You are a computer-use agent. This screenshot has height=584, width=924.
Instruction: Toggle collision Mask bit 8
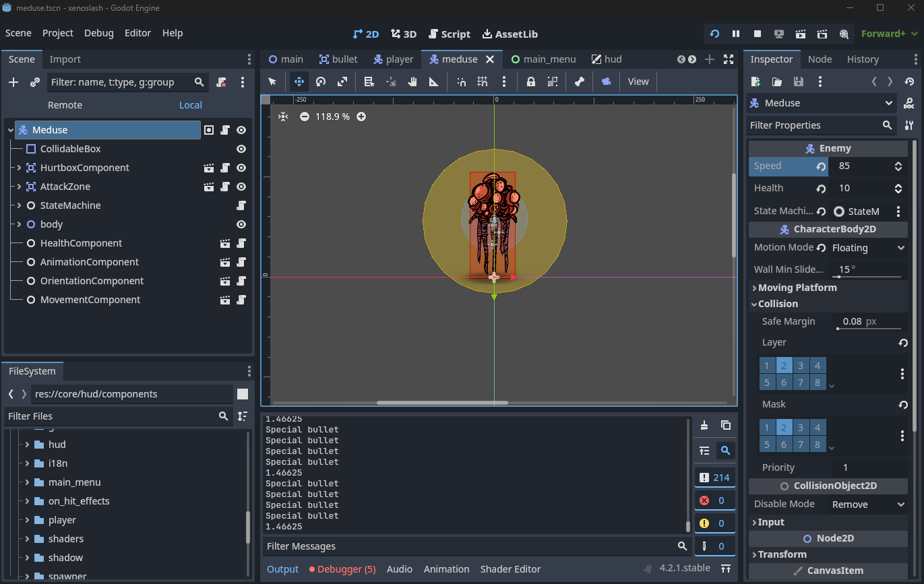[x=818, y=445]
